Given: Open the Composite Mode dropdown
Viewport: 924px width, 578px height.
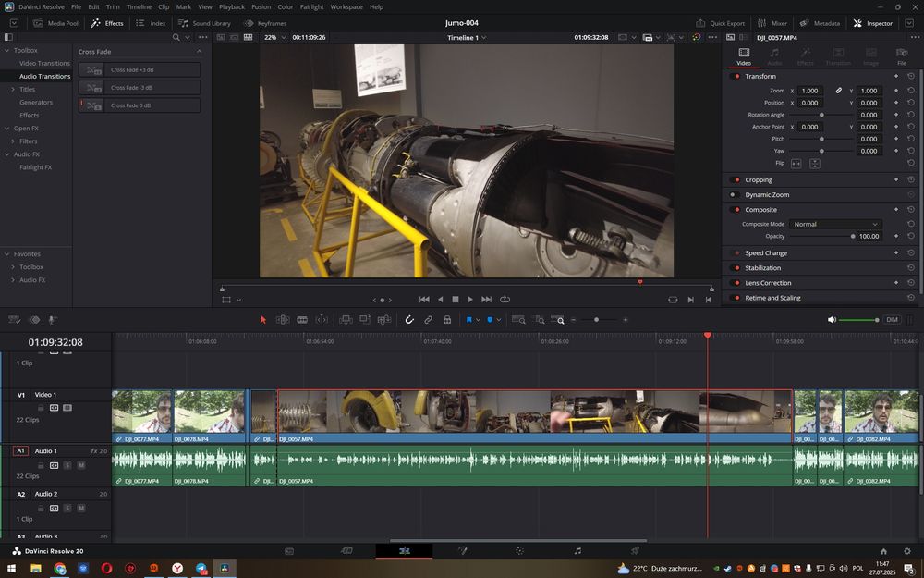Looking at the screenshot, I should click(x=835, y=224).
